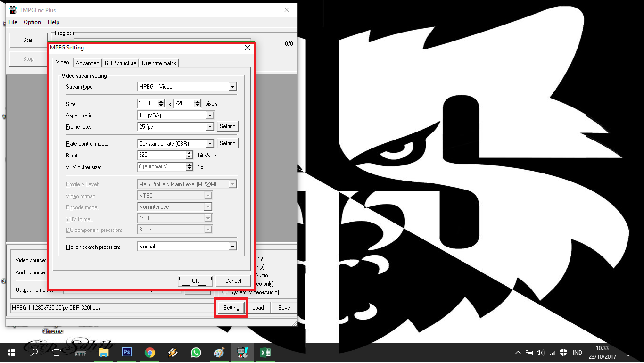The image size is (644, 363).
Task: Click the Start encoding button
Action: [x=28, y=40]
